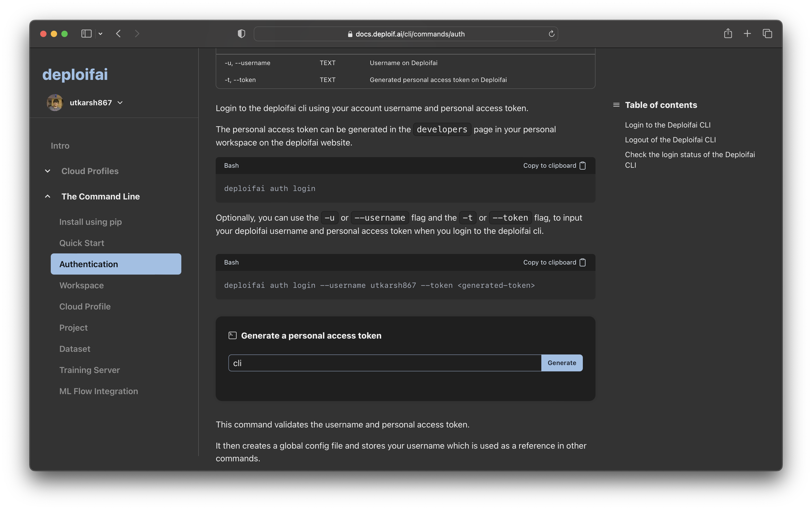Click the deploifai logo

(75, 74)
